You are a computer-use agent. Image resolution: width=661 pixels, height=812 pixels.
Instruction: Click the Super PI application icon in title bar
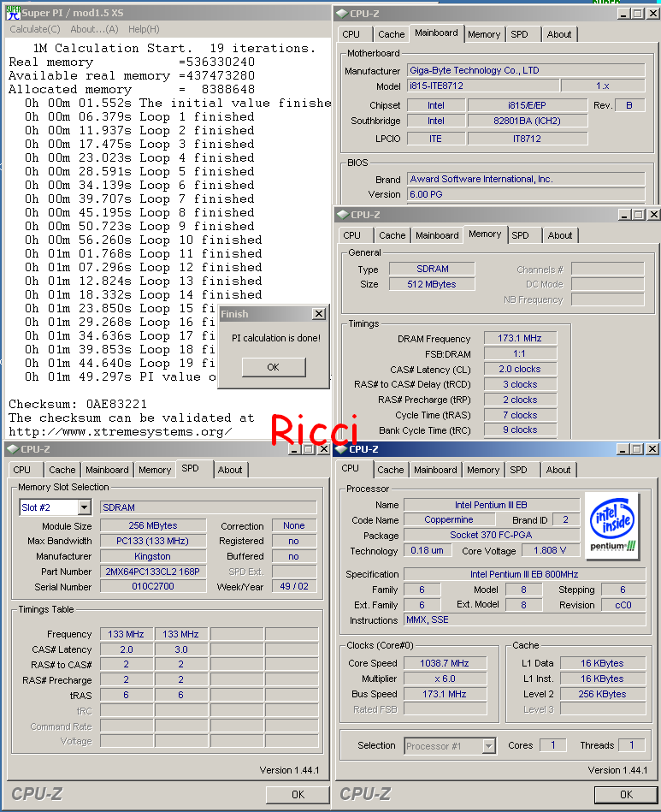13,13
